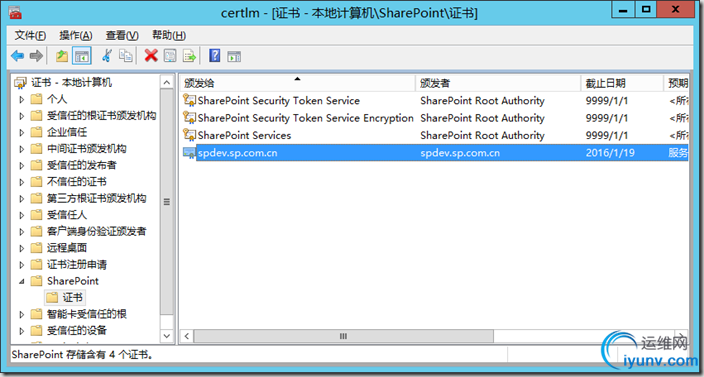Select the 智能卡受信任的根 tree item
Screen dimensions: 704x377
[x=87, y=314]
